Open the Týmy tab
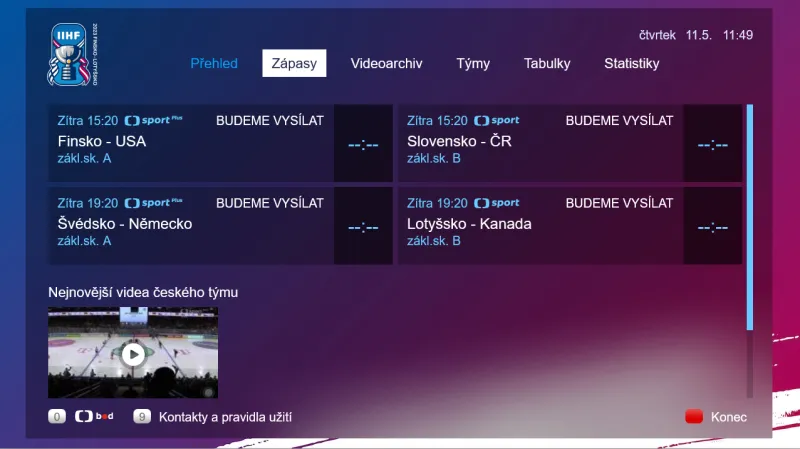The height and width of the screenshot is (449, 800). coord(473,63)
